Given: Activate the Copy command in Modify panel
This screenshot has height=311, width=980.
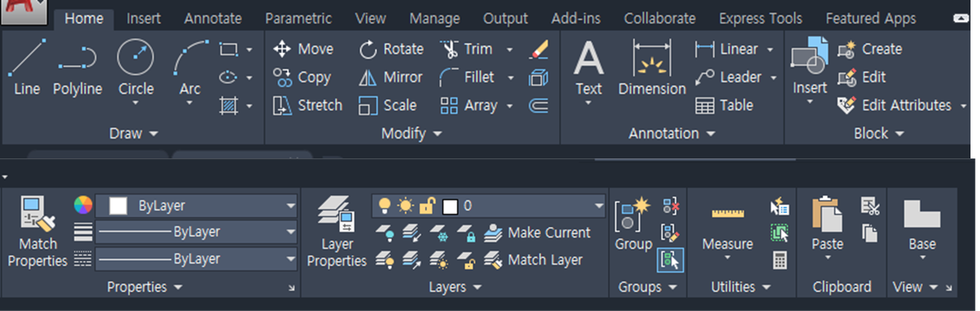Looking at the screenshot, I should point(302,77).
